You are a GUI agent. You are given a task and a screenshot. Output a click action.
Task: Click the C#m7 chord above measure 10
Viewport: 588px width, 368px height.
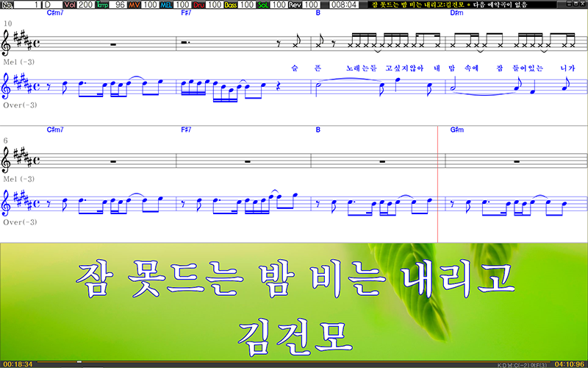[55, 13]
